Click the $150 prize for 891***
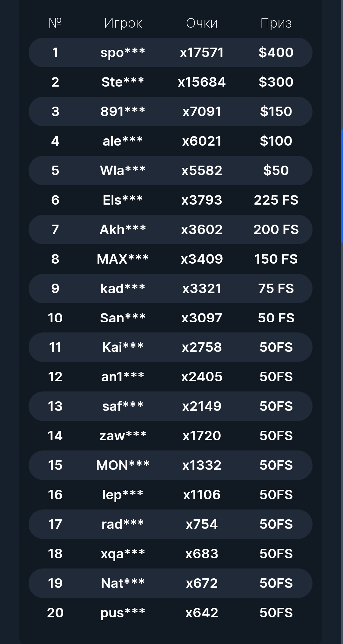Image resolution: width=343 pixels, height=644 pixels. (276, 112)
